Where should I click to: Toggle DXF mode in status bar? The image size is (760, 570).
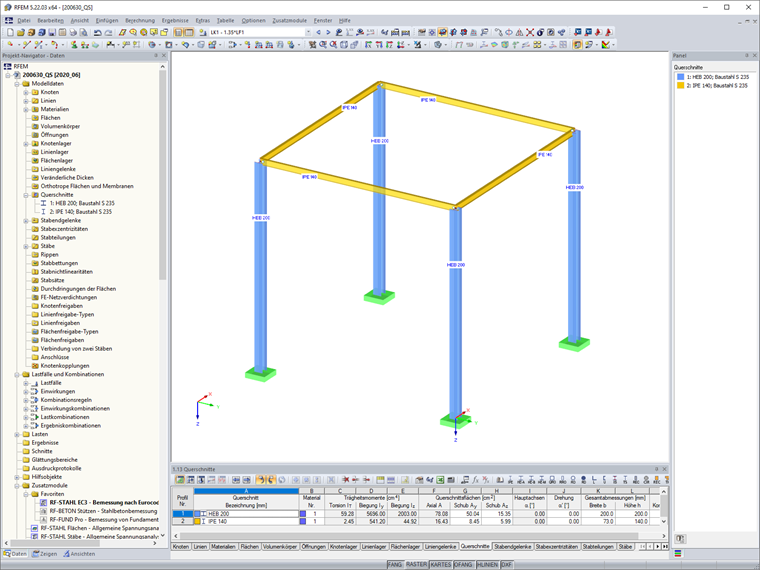[506, 565]
